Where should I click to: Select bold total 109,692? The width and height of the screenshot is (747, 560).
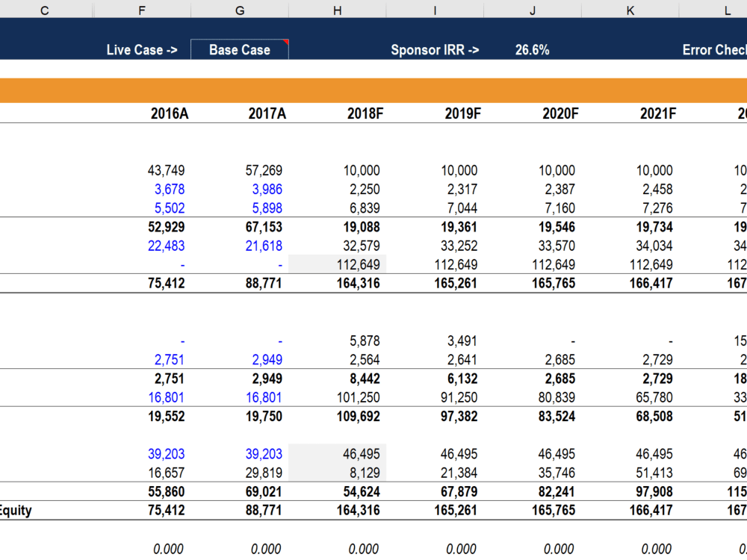pyautogui.click(x=359, y=416)
